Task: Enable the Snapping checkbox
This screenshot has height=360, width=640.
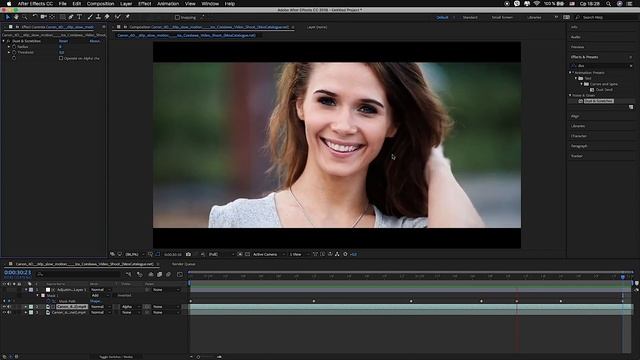Action: coord(177,18)
